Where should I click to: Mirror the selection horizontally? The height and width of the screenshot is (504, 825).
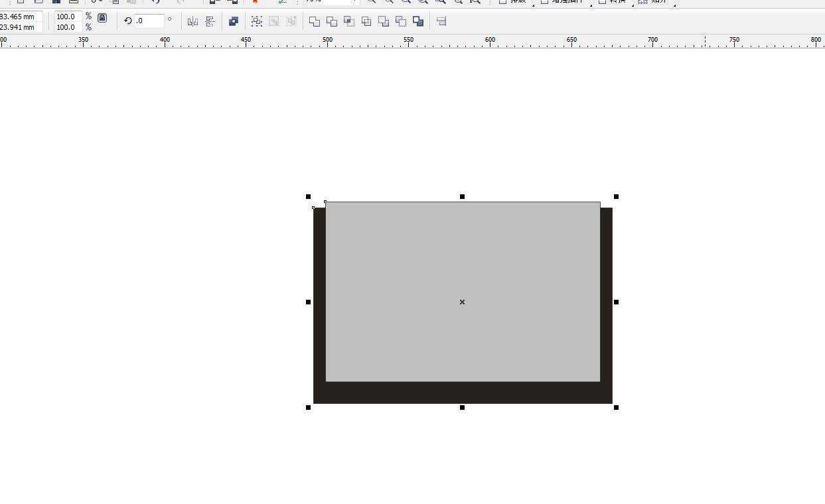pyautogui.click(x=192, y=22)
